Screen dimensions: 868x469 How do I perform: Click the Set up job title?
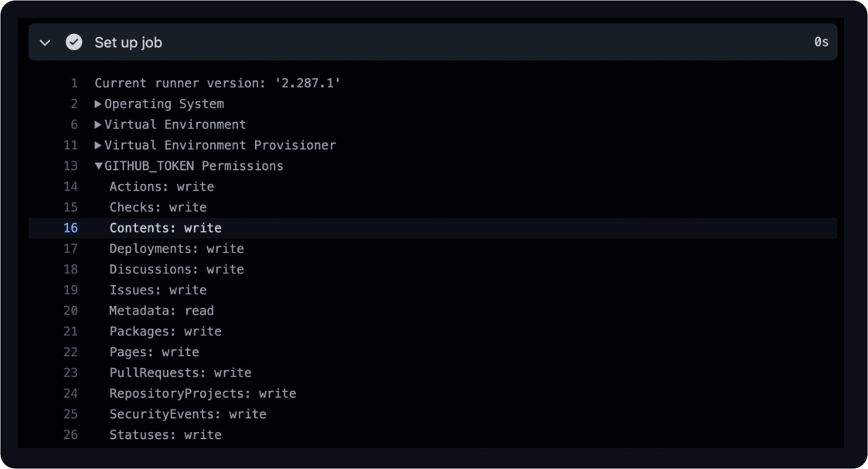[x=128, y=42]
